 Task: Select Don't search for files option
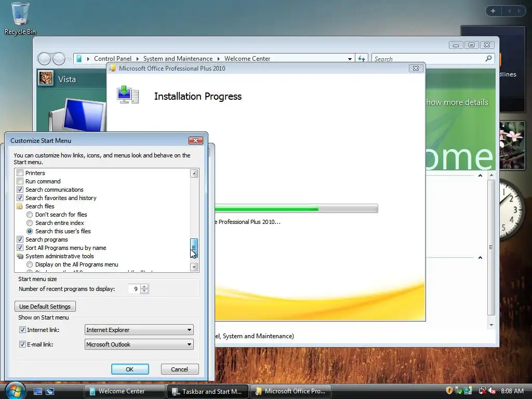click(30, 215)
